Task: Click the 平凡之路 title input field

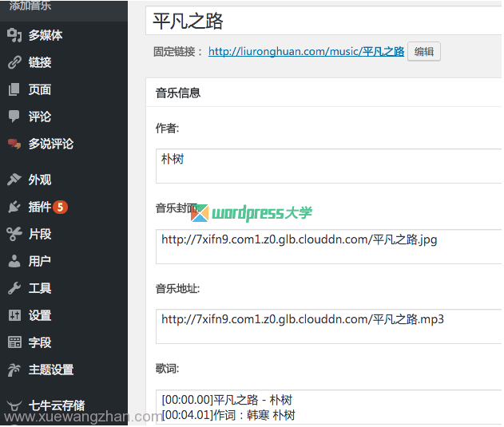Action: coord(323,21)
